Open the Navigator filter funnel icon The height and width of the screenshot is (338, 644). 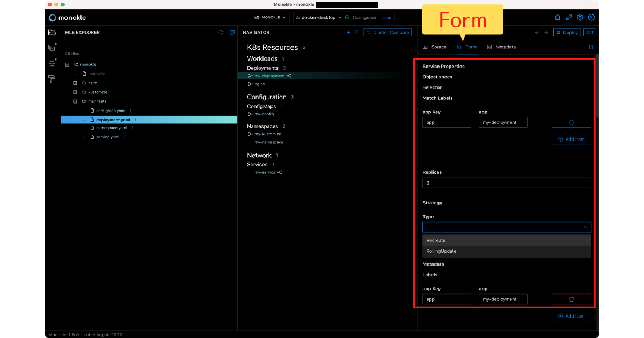coord(356,32)
